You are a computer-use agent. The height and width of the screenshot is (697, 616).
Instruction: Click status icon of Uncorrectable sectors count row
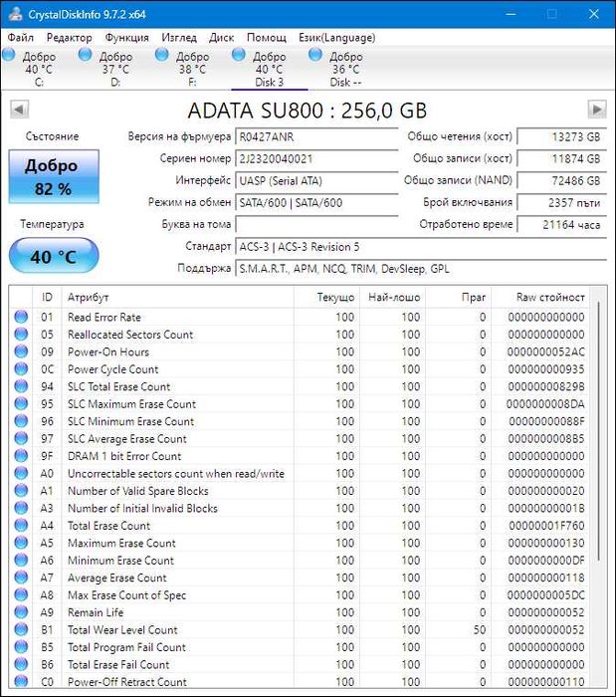pyautogui.click(x=21, y=473)
